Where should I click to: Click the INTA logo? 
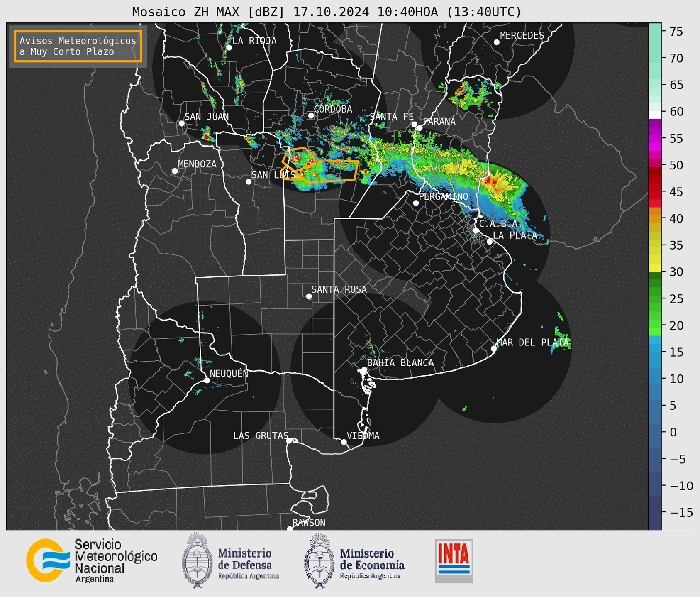(x=454, y=561)
